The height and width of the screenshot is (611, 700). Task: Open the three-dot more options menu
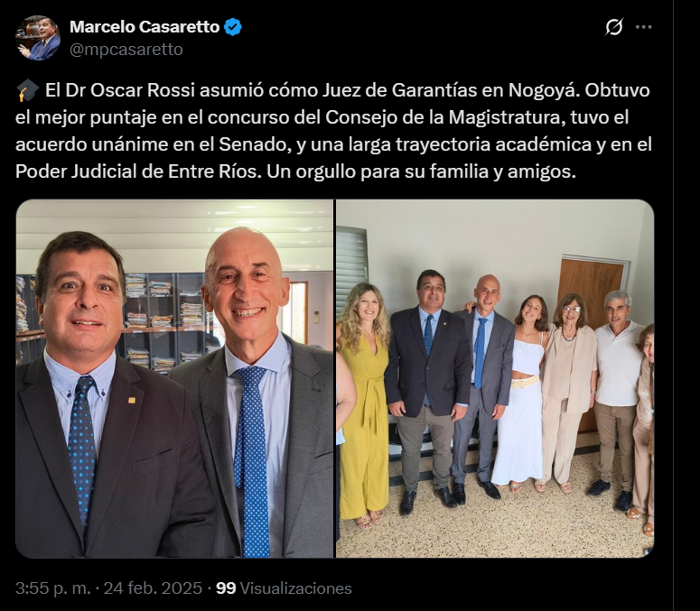[x=643, y=27]
